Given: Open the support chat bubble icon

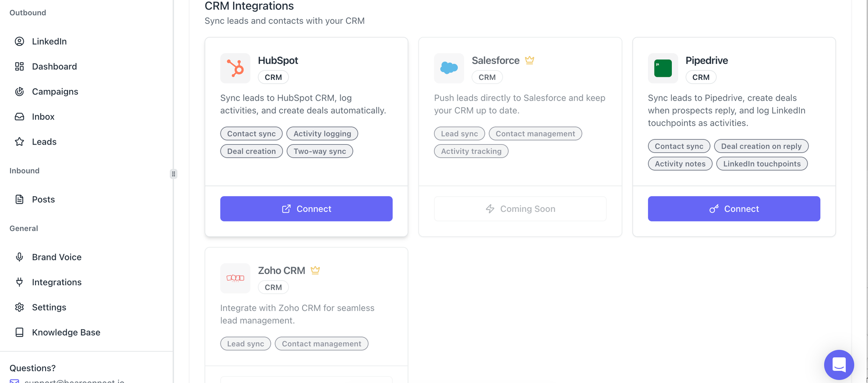Looking at the screenshot, I should click(838, 365).
